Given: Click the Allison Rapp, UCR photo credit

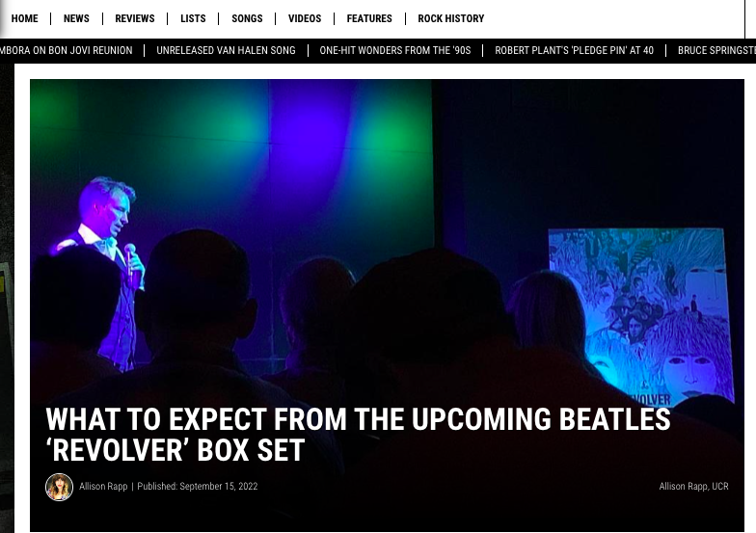Looking at the screenshot, I should (694, 486).
